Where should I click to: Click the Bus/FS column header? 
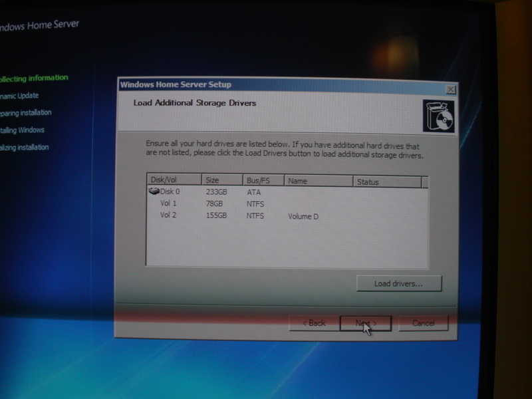click(x=263, y=180)
